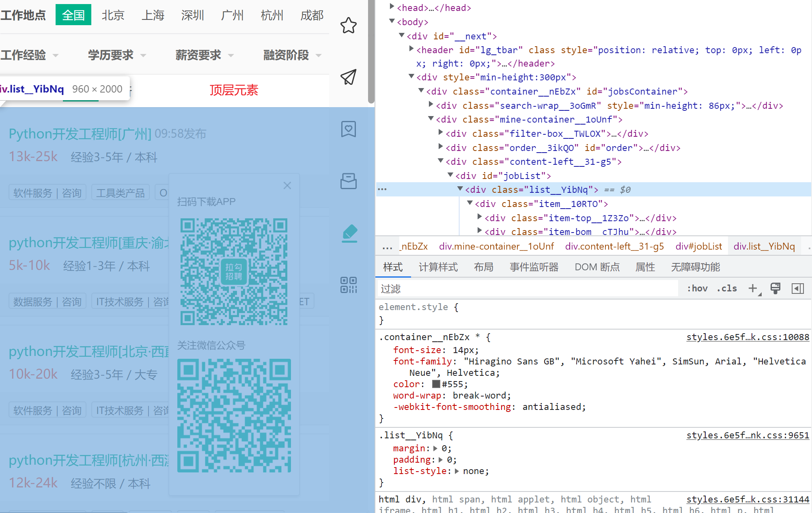Expand the order__3ikQO div node
The height and width of the screenshot is (513, 812).
tap(440, 147)
